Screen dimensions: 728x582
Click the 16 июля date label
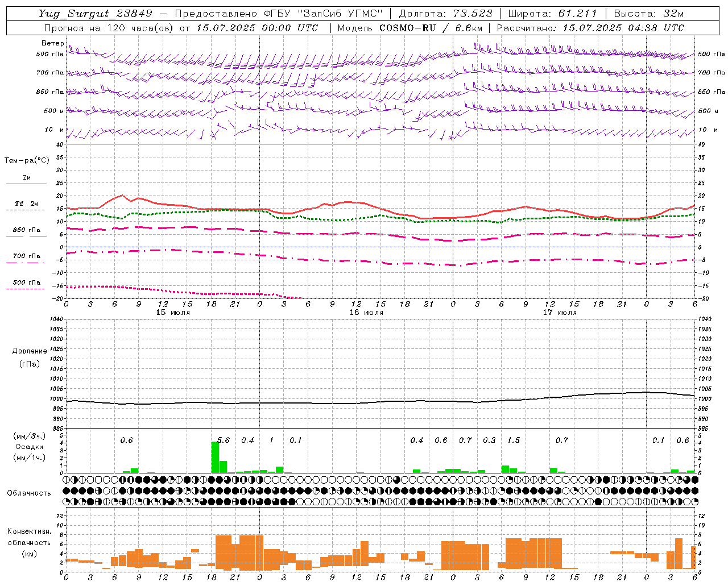click(366, 313)
